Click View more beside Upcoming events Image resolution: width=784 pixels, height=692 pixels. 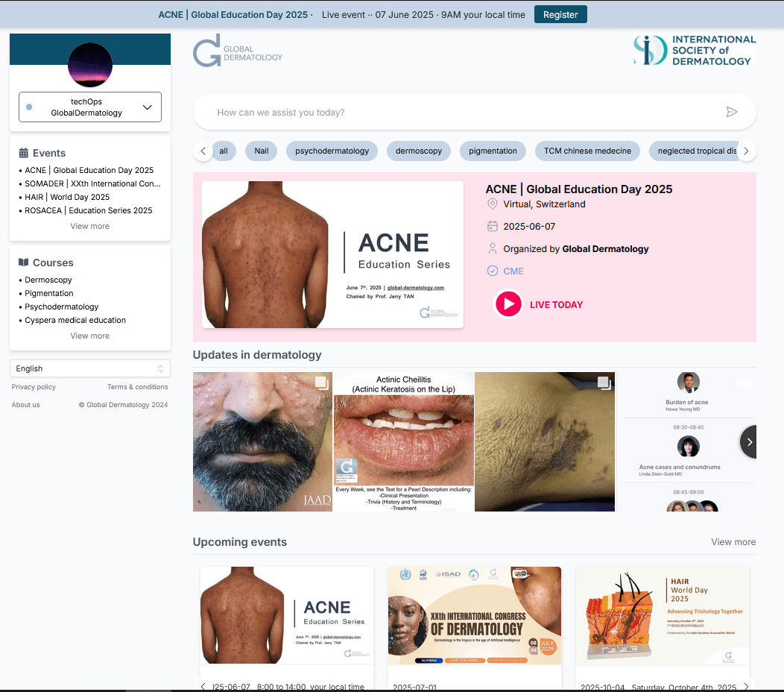(x=733, y=542)
